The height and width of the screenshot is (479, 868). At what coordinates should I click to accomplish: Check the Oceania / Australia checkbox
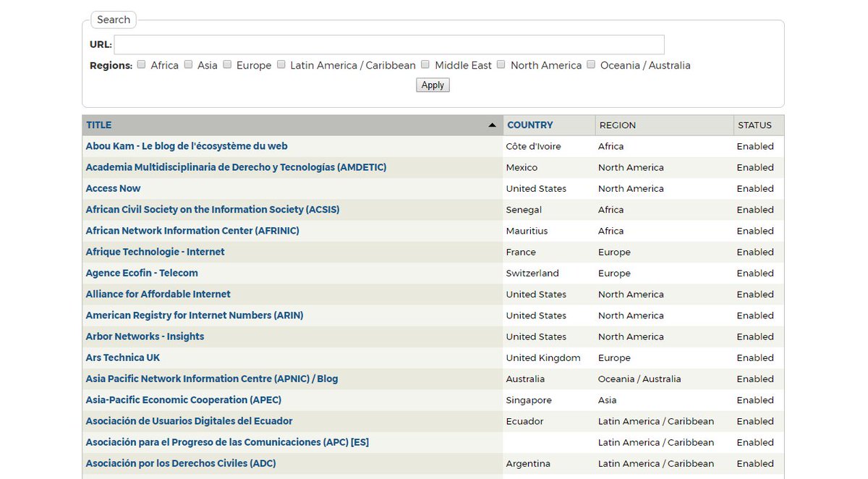click(x=591, y=64)
